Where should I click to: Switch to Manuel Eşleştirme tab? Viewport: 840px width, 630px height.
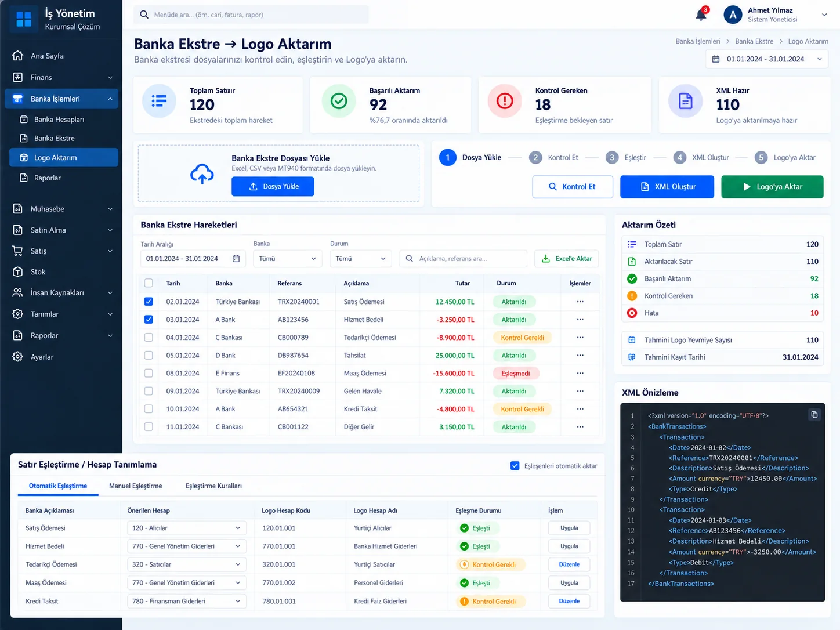[136, 486]
